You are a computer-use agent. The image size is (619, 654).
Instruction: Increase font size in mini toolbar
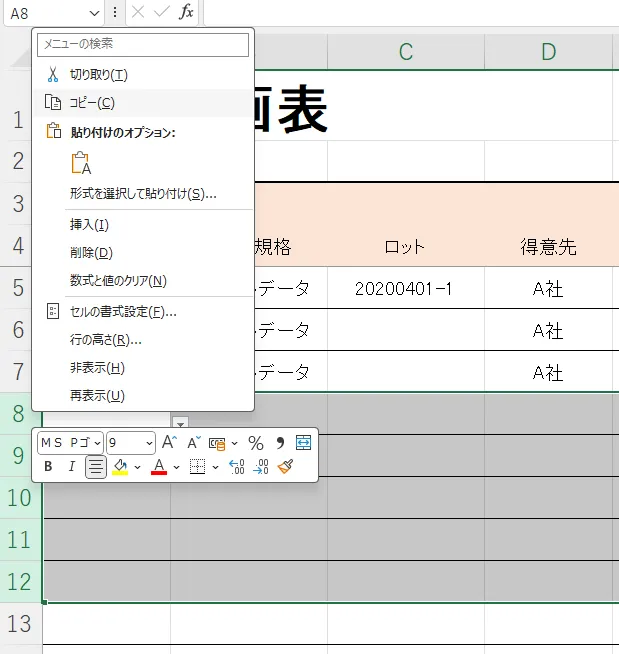click(x=169, y=442)
